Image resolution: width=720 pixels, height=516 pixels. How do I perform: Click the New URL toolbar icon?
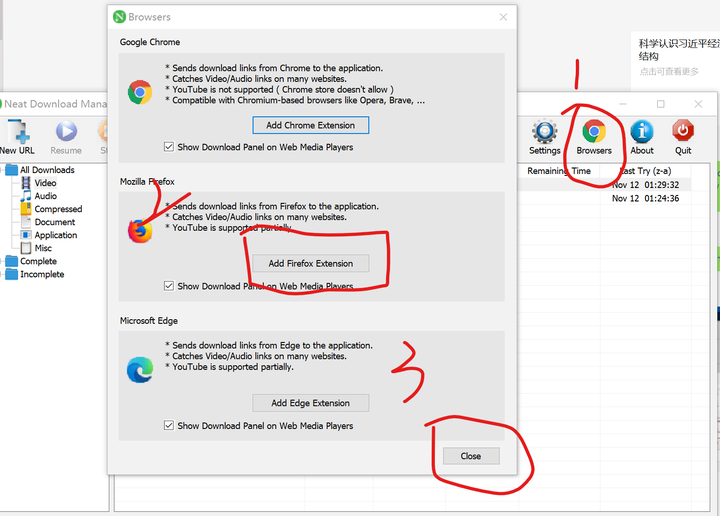tap(17, 137)
